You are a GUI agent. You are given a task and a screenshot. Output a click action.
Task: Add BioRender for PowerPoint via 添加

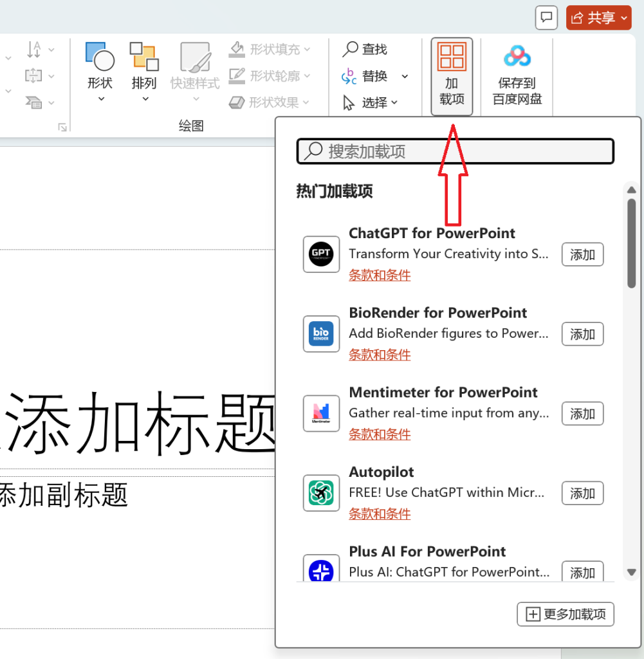tap(582, 334)
